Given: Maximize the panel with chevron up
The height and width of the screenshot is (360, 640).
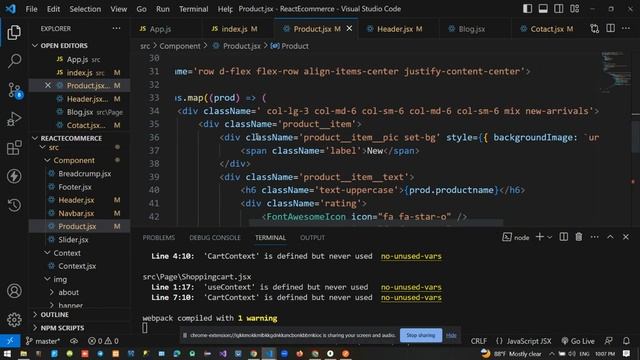Looking at the screenshot, I should click(610, 237).
